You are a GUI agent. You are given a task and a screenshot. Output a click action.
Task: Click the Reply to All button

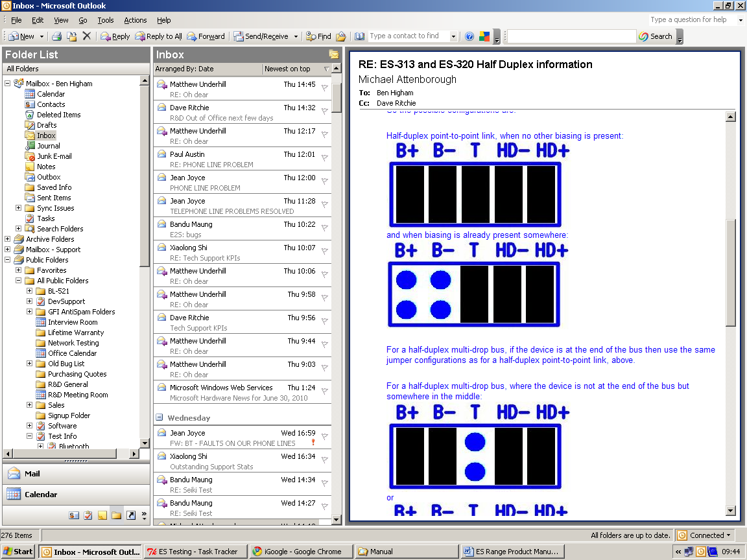coord(158,36)
